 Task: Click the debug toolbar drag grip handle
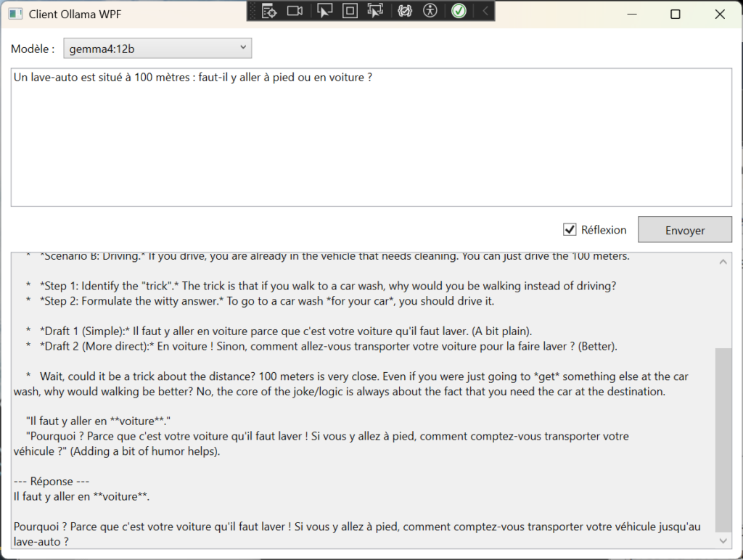pos(253,11)
